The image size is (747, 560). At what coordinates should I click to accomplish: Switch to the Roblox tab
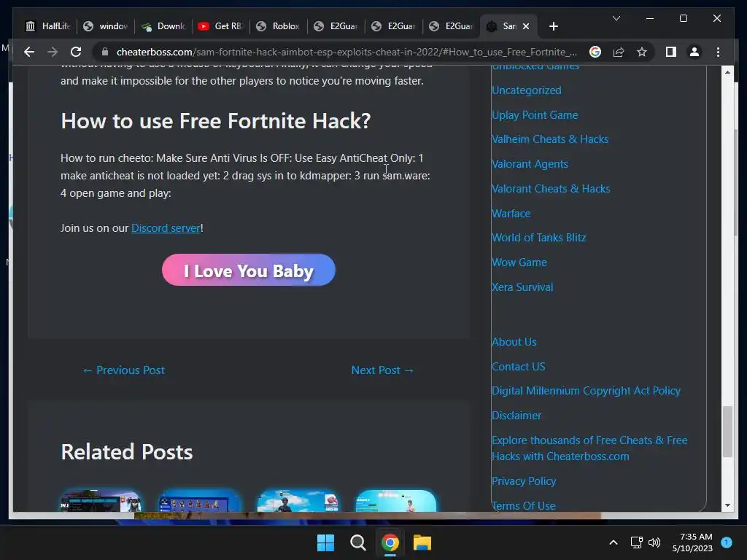(x=279, y=26)
